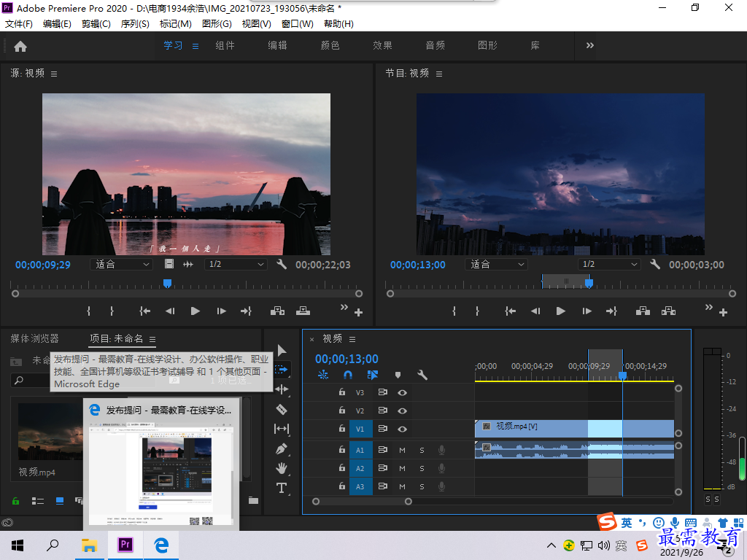Select the Ripple Edit tool
The width and height of the screenshot is (747, 560).
pyautogui.click(x=282, y=389)
